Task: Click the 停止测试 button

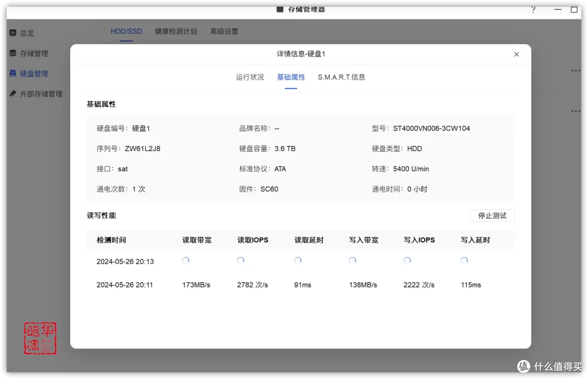Action: (x=492, y=216)
